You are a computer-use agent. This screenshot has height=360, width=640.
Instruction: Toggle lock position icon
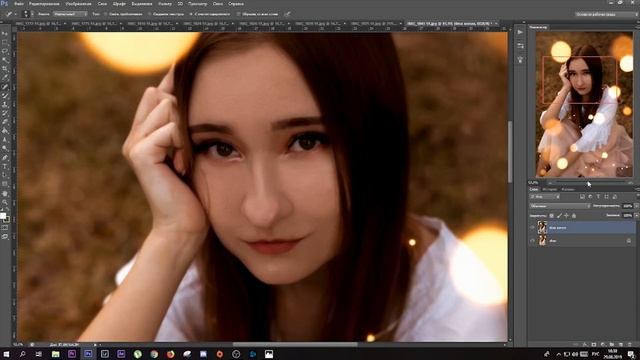point(567,216)
